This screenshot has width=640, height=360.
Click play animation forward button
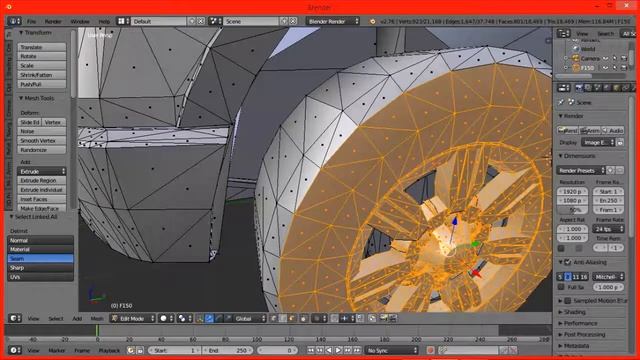pyautogui.click(x=338, y=350)
